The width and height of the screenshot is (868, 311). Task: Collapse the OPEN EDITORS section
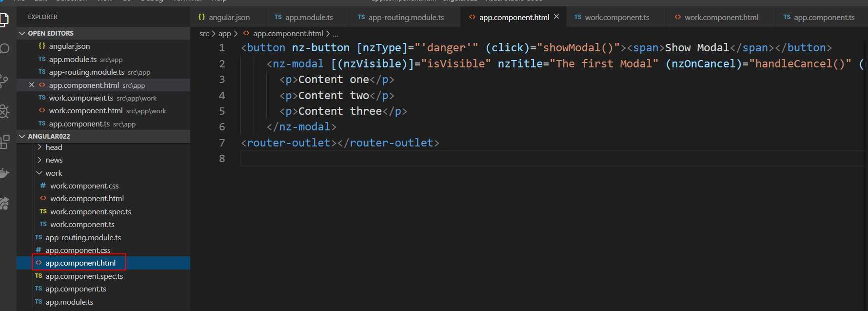tap(22, 33)
